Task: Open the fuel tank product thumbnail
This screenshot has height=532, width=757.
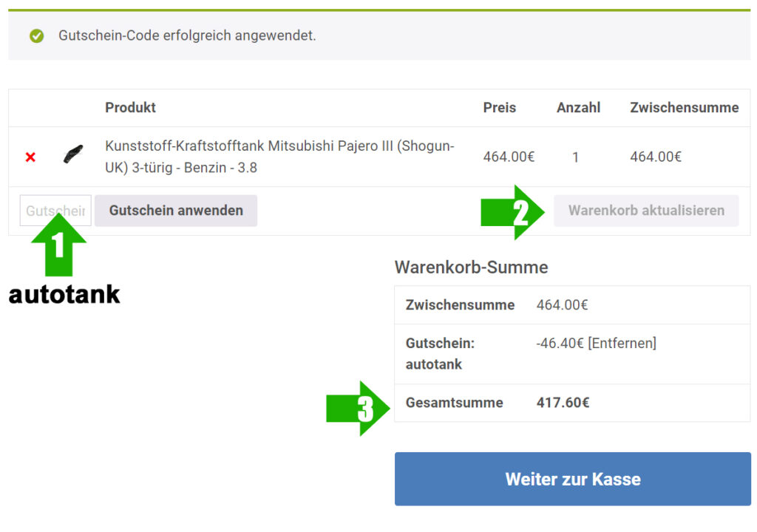Action: [73, 154]
